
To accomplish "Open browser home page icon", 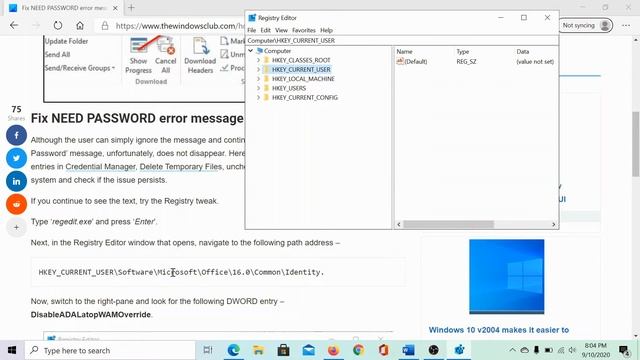I will pos(80,25).
